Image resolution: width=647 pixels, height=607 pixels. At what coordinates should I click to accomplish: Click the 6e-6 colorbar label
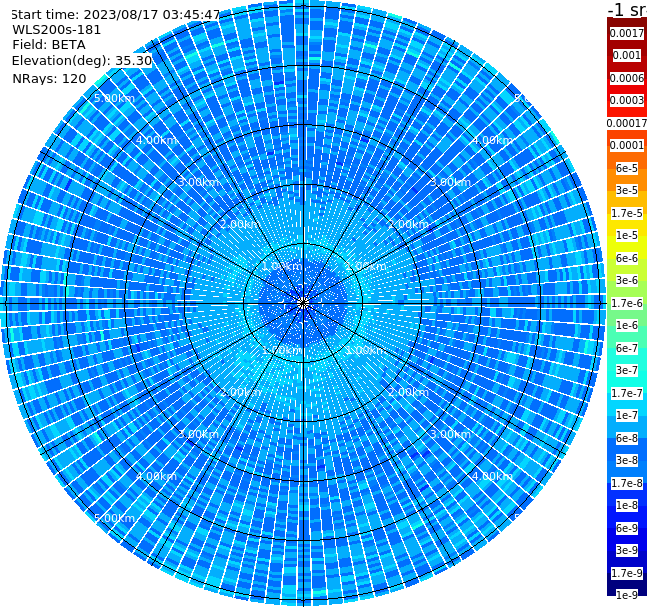point(627,258)
